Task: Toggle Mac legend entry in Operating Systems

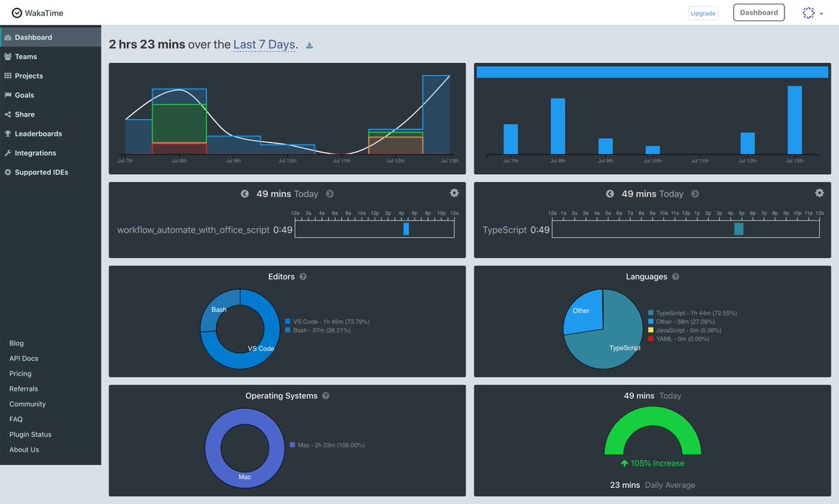Action: [327, 445]
